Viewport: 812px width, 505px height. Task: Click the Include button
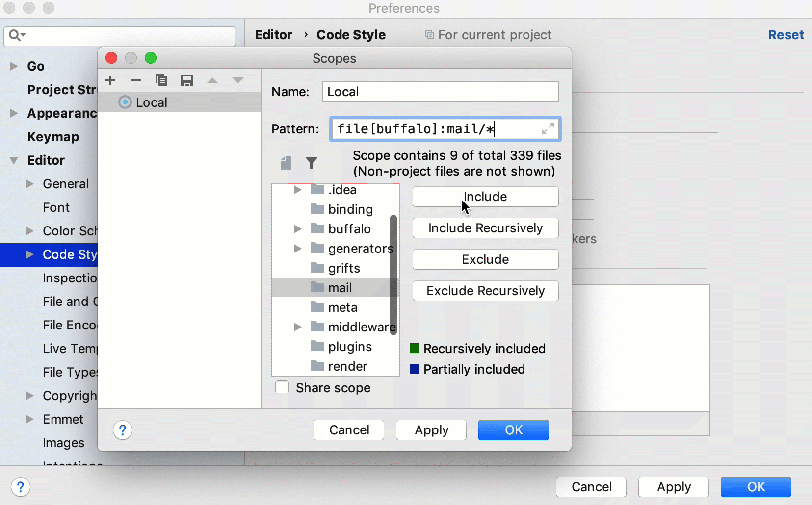[485, 197]
